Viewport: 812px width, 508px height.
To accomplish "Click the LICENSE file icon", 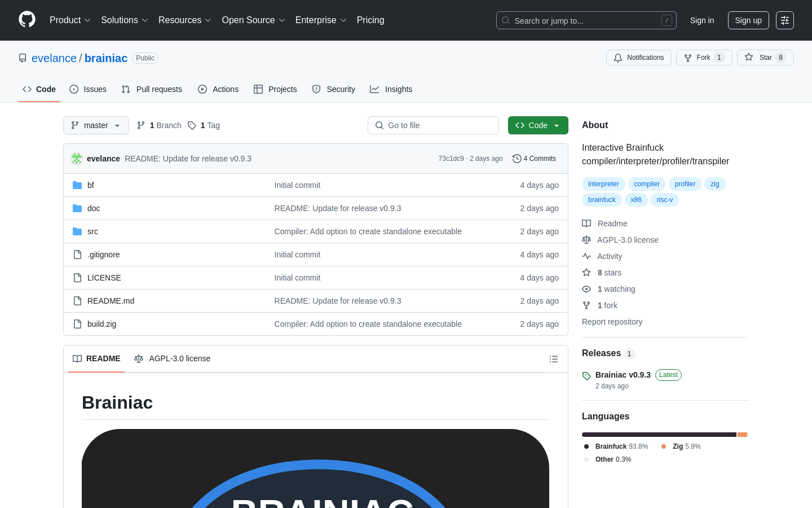I will (77, 278).
